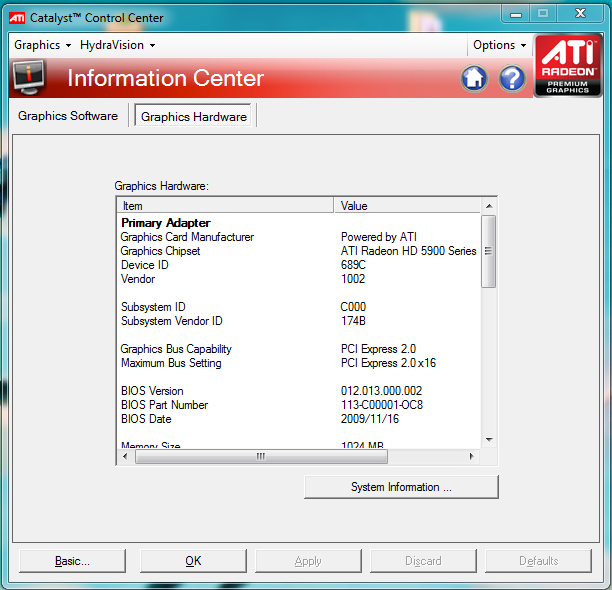The image size is (612, 590).
Task: Switch to Basic view
Action: [72, 561]
